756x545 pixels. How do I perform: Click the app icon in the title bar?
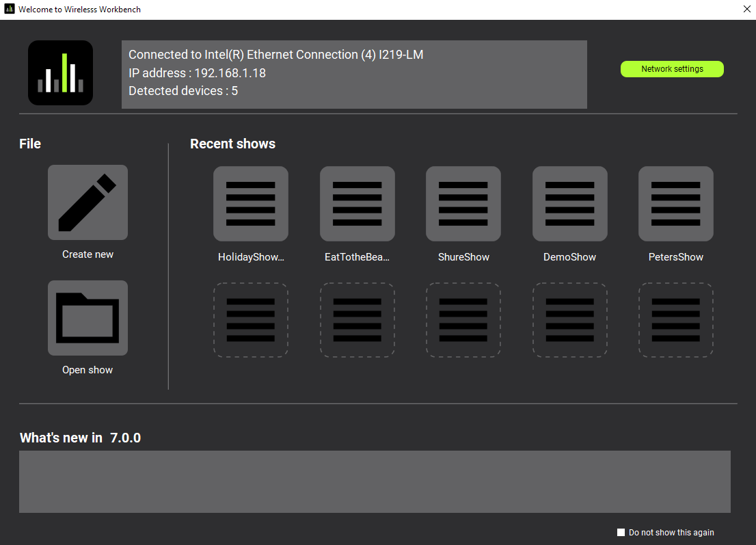pos(8,9)
